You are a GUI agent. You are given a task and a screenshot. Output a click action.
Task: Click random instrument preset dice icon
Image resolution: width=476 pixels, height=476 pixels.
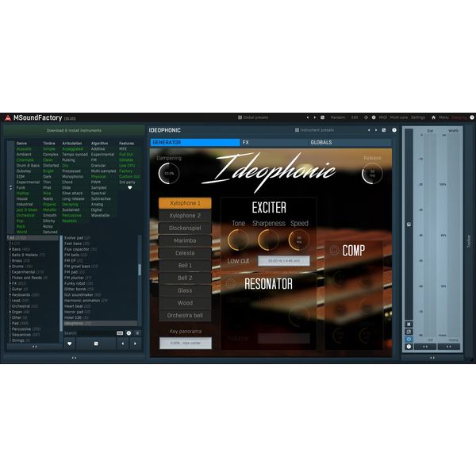coord(384,130)
